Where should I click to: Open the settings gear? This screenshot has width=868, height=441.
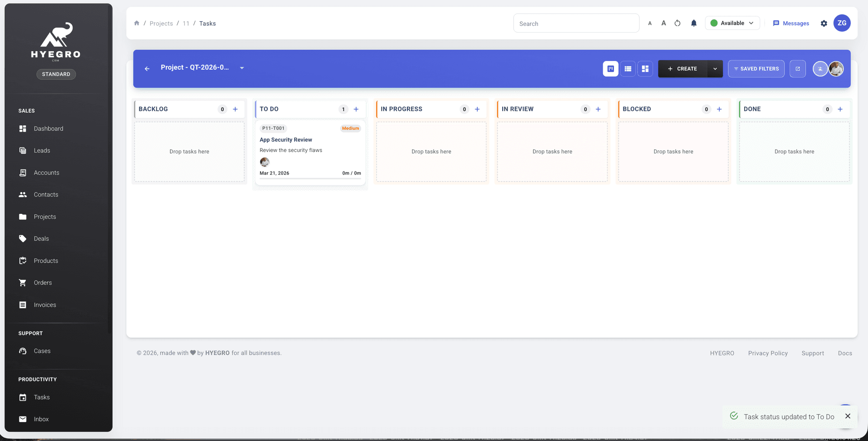coord(824,23)
